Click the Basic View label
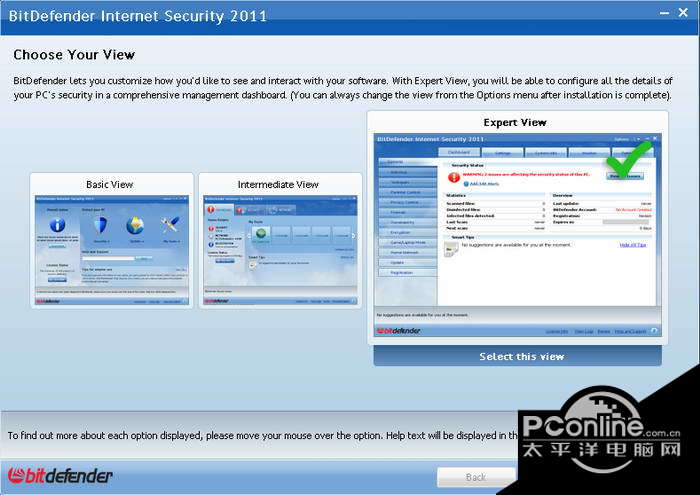 pos(109,184)
